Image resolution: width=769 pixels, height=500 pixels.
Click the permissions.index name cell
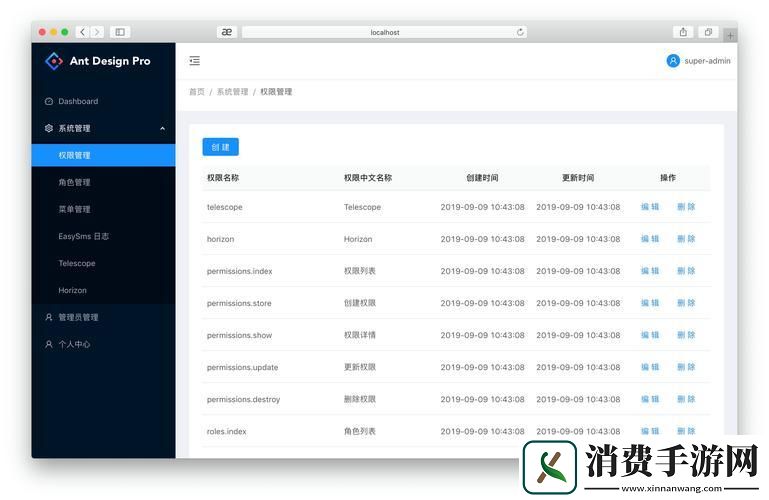click(239, 271)
